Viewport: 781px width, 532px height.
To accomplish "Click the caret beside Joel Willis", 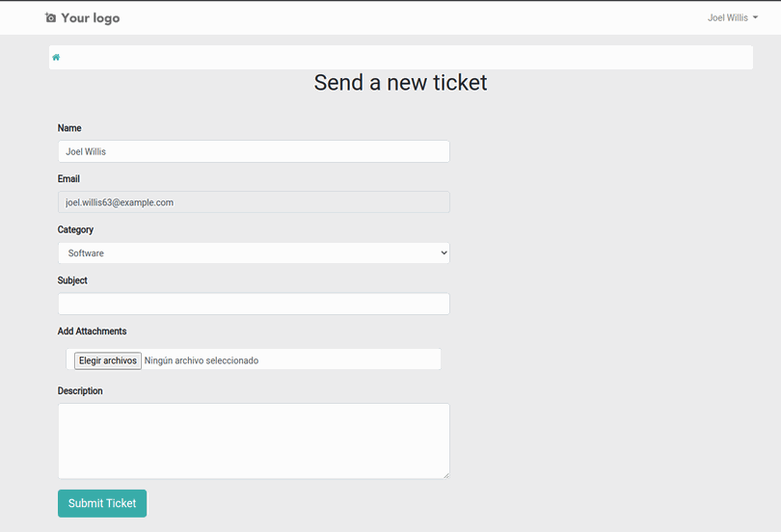I will (x=755, y=17).
